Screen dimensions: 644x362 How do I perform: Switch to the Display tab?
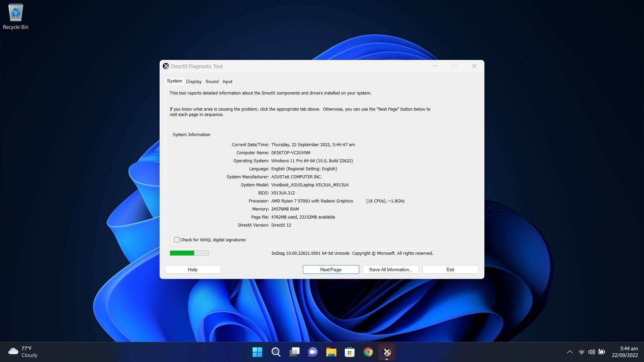click(x=194, y=81)
